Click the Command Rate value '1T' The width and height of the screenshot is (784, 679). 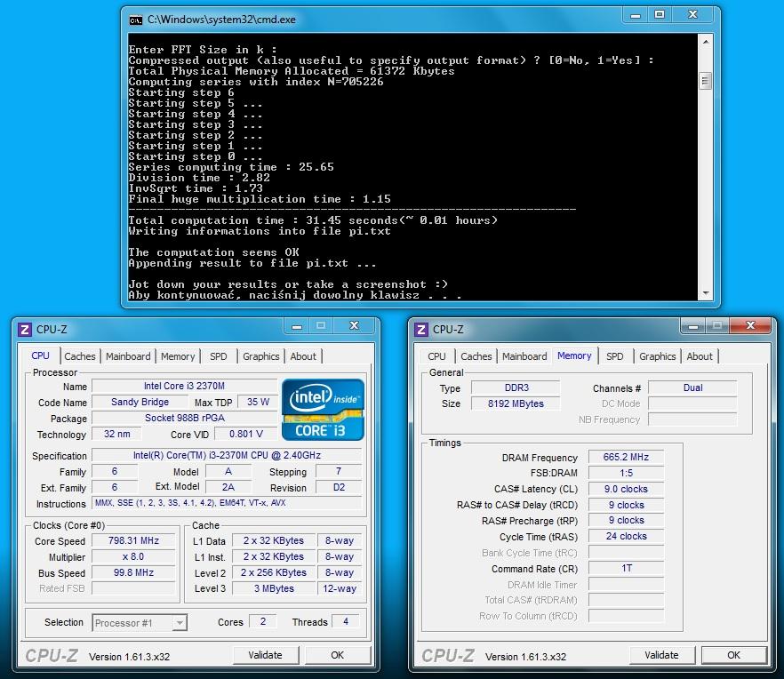coord(626,569)
